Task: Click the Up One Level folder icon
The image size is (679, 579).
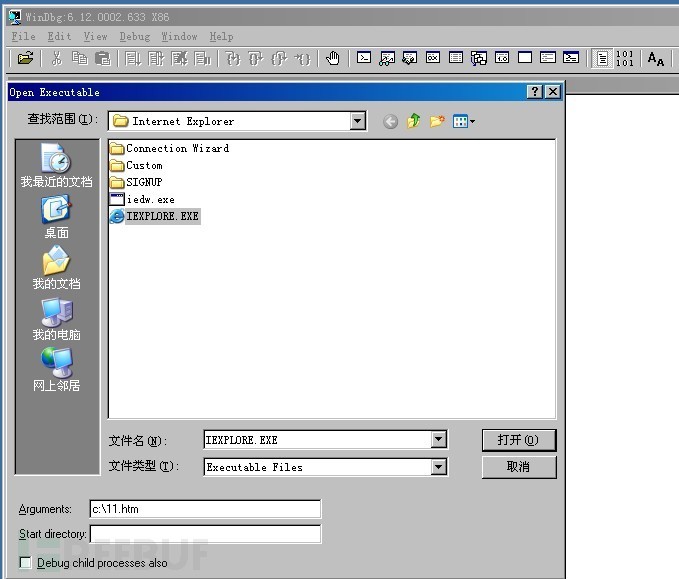Action: click(414, 121)
